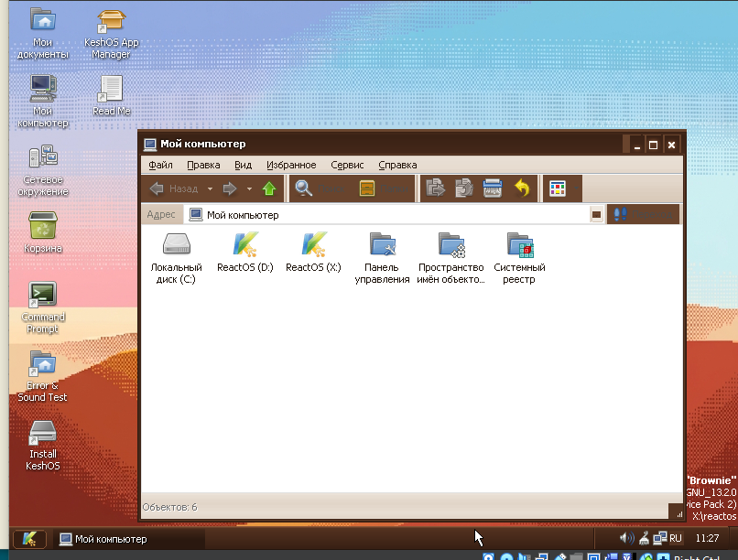
Task: Click the KeshOS start button
Action: [x=29, y=539]
